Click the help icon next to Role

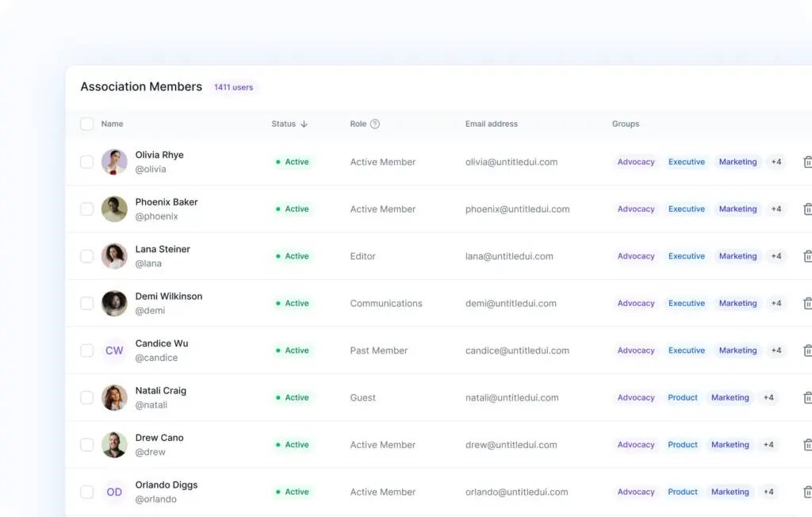[375, 124]
